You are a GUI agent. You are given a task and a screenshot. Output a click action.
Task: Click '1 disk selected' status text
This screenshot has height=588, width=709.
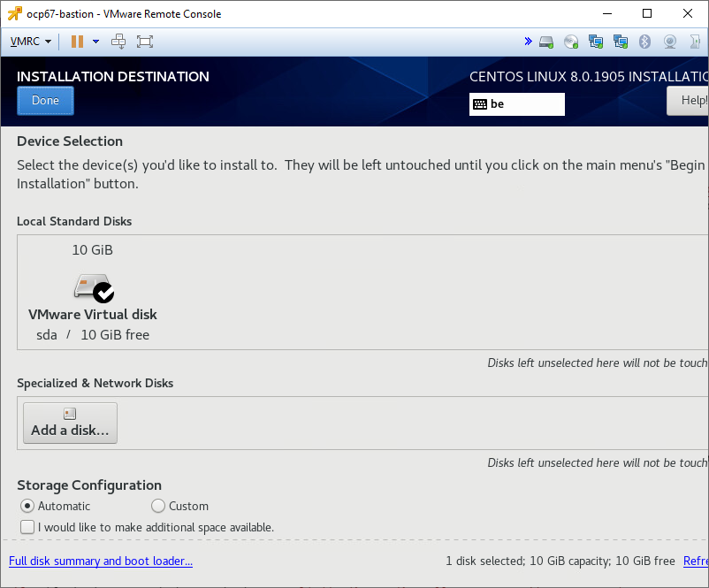[485, 561]
